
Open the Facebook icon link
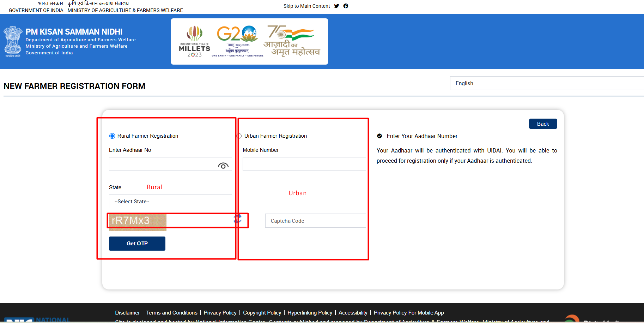point(346,6)
